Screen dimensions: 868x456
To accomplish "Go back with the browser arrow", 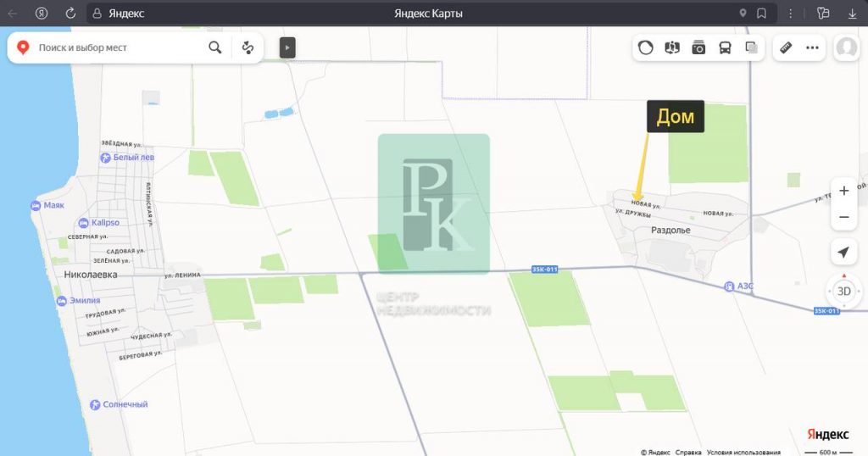I will [x=12, y=14].
